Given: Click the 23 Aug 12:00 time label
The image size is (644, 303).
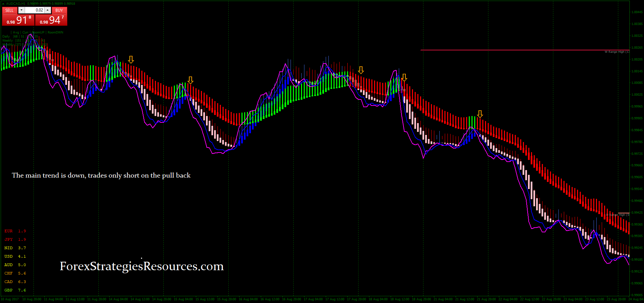Looking at the screenshot, I should [x=595, y=299].
